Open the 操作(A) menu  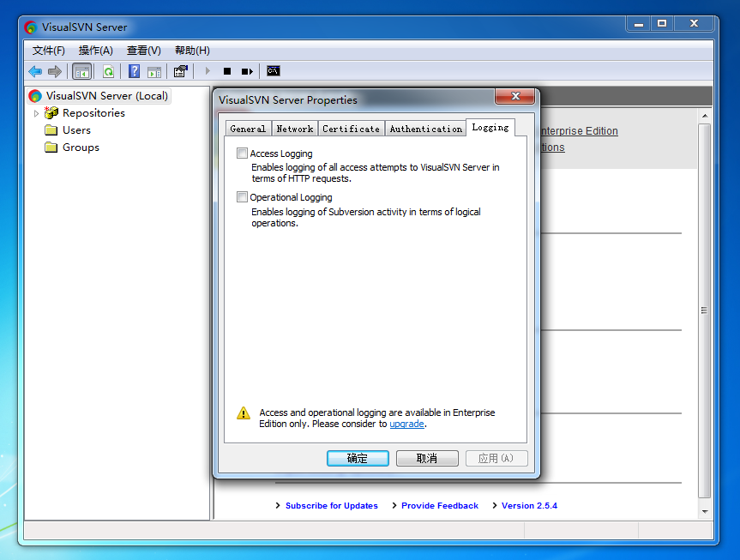click(96, 51)
